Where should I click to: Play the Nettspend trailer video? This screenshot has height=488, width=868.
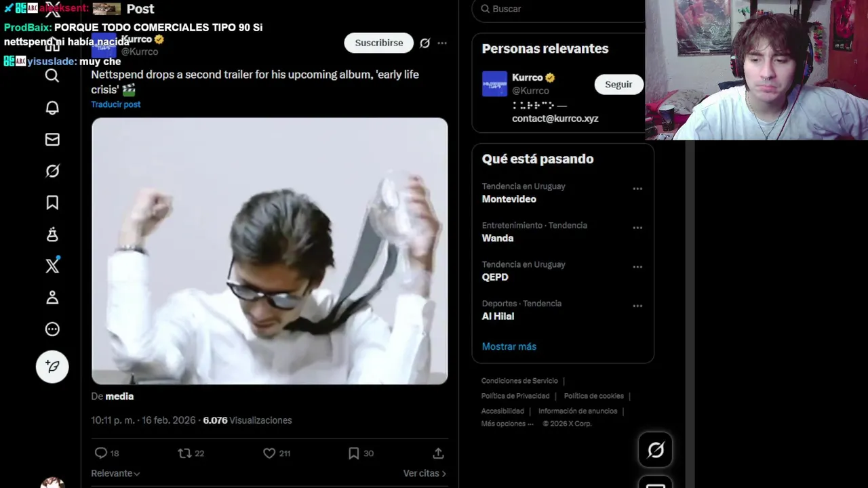[x=269, y=251]
